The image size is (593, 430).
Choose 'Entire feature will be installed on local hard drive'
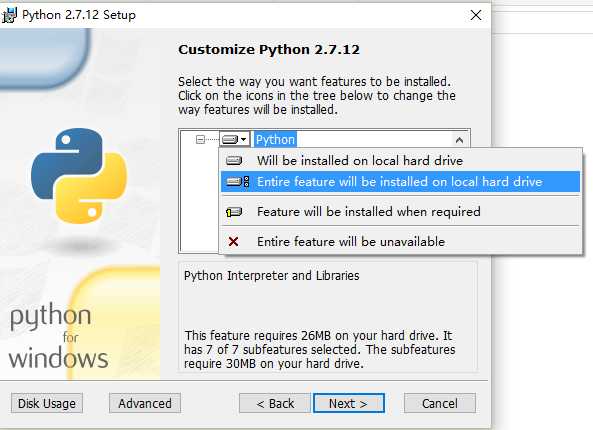[x=401, y=182]
